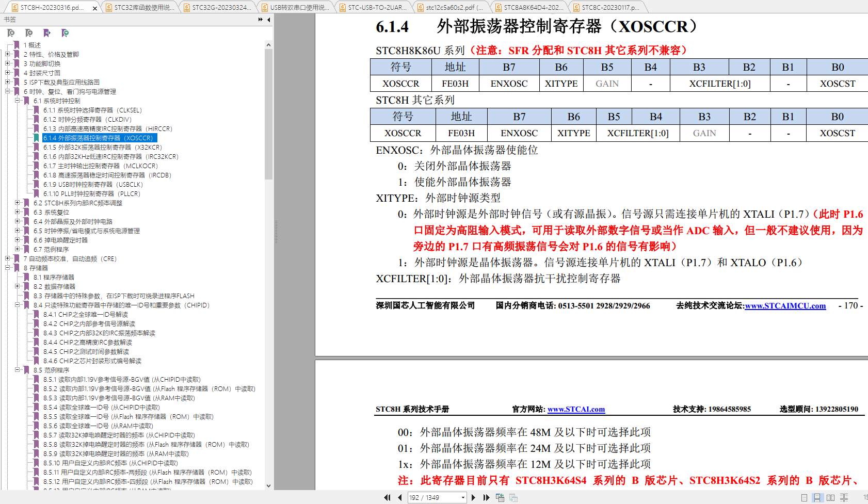Click the previous view navigation icon
868x504 pixels.
click(x=500, y=497)
